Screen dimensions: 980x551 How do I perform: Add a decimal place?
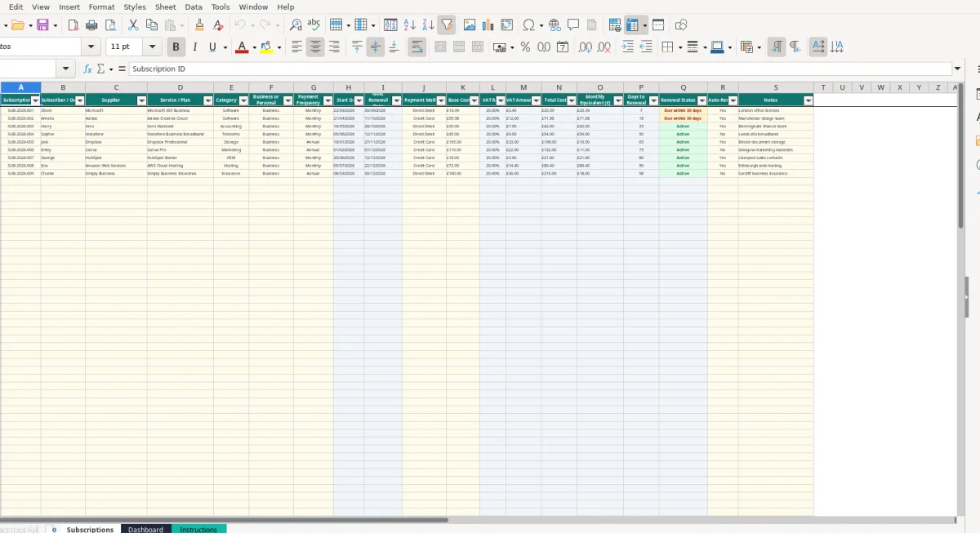[585, 47]
